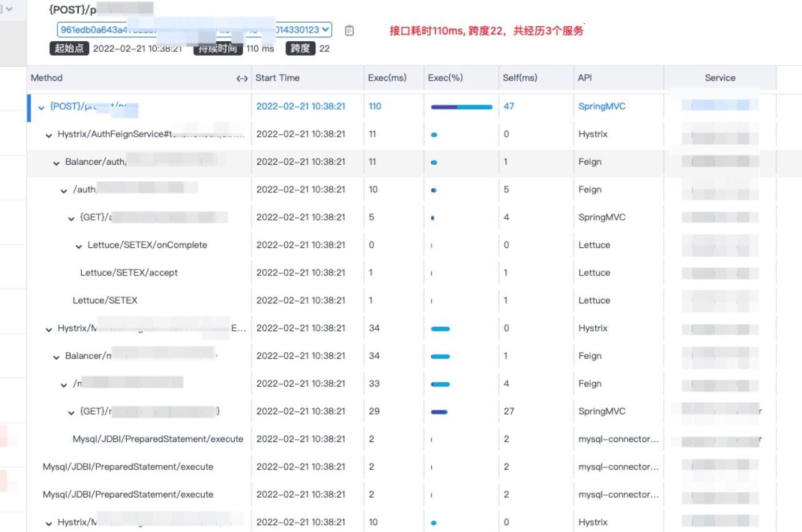Collapse the root {POST} span chevron
The image size is (802, 532).
tap(41, 107)
